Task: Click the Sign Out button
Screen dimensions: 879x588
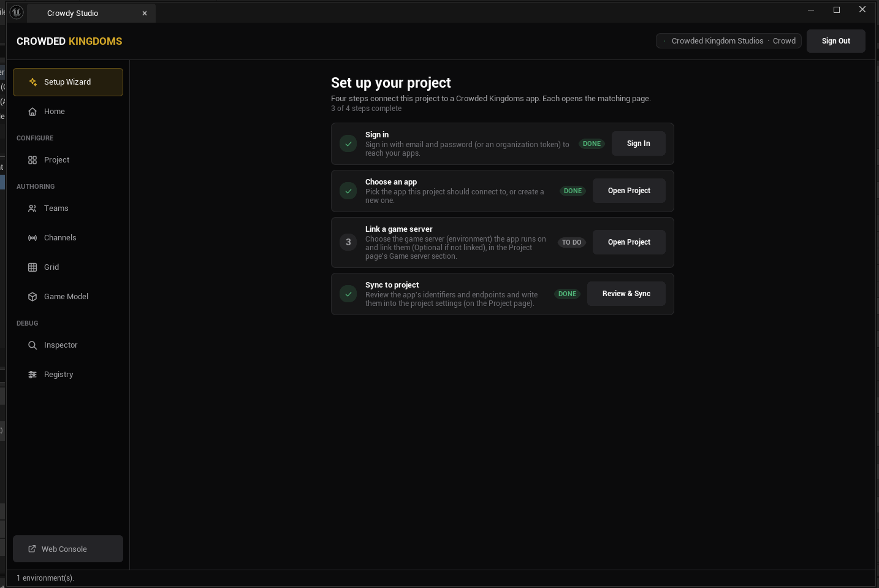Action: click(x=836, y=41)
